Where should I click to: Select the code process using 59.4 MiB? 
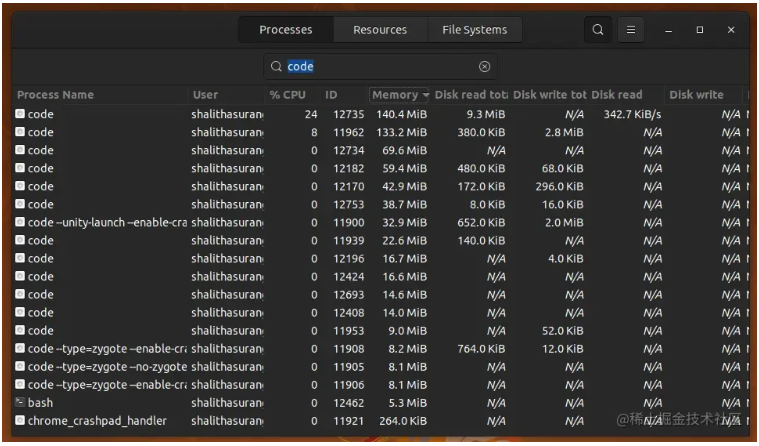click(x=380, y=168)
